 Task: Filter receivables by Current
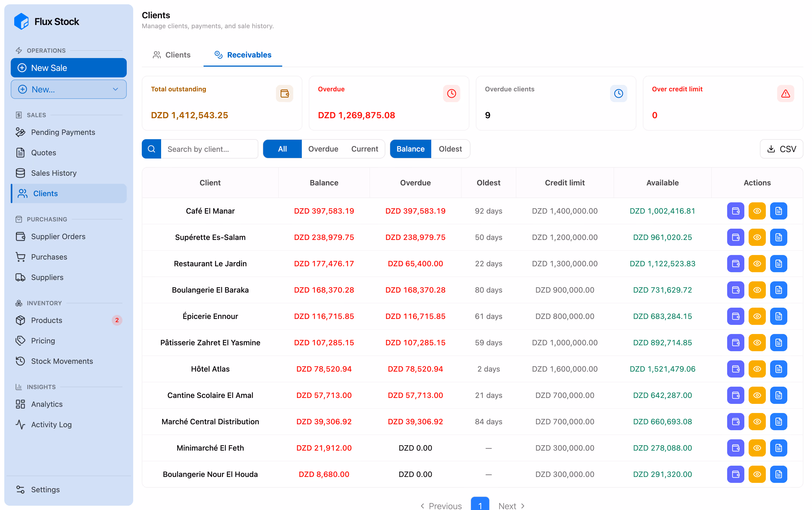tap(364, 149)
